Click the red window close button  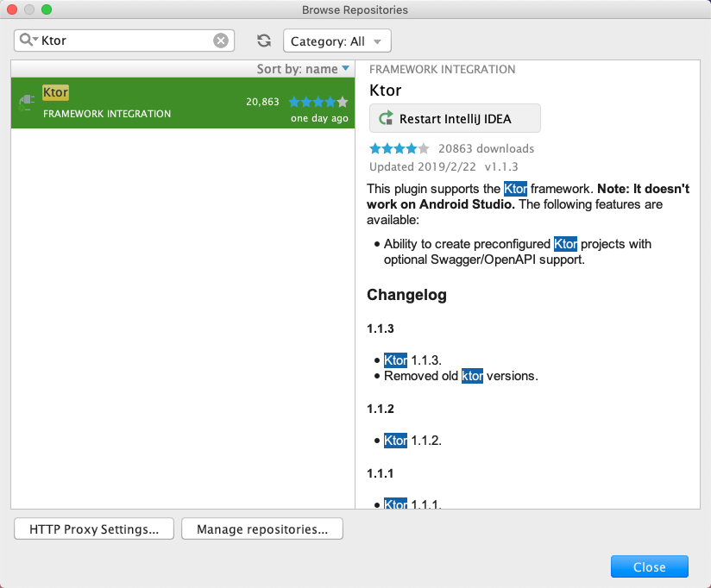[x=12, y=9]
